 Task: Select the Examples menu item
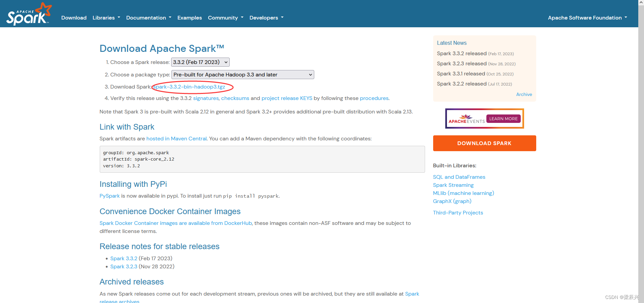(189, 18)
